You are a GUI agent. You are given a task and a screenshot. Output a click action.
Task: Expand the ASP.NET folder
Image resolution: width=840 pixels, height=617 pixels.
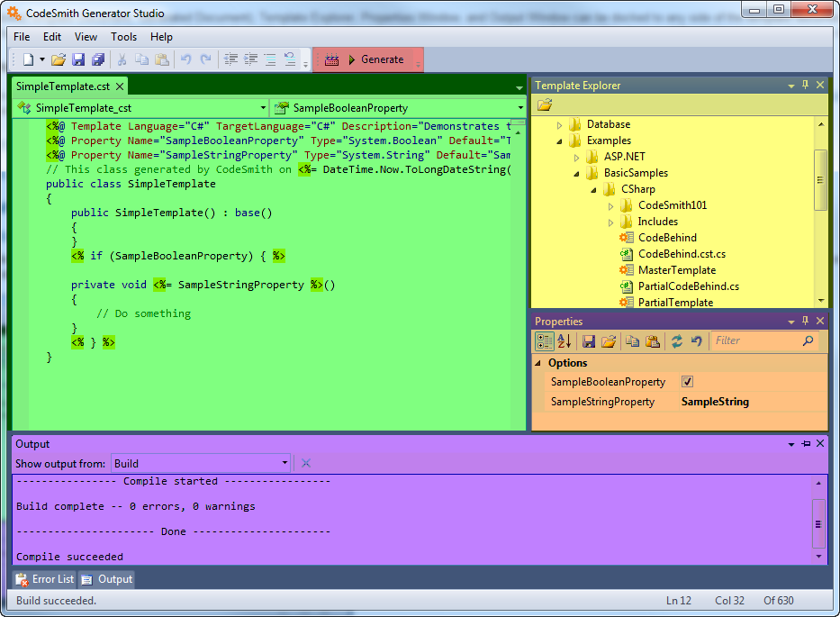(x=576, y=158)
